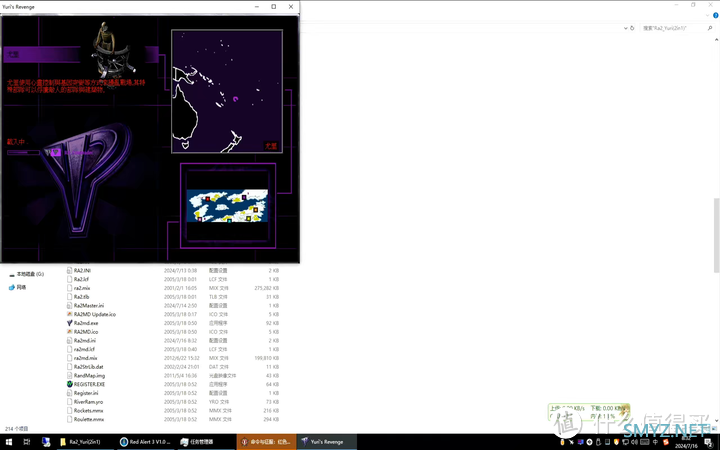Click the pinned computer icon on taskbar
This screenshot has width=720, height=450.
tap(45, 442)
